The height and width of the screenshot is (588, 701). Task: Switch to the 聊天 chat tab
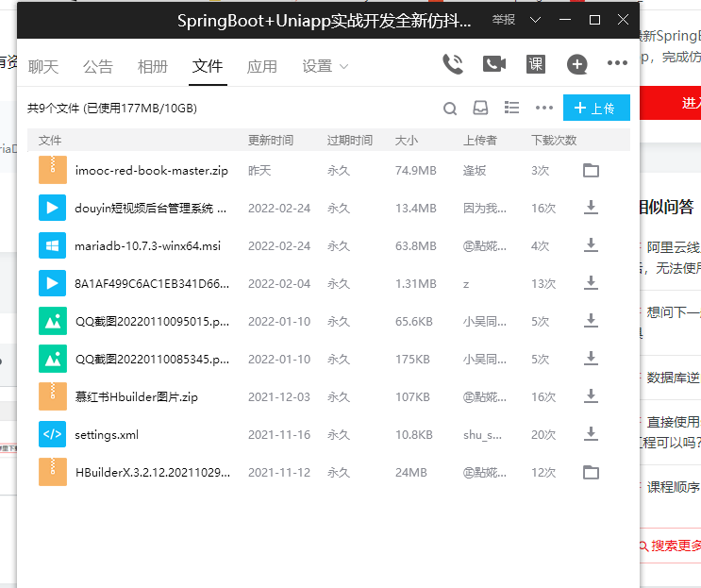(x=43, y=67)
